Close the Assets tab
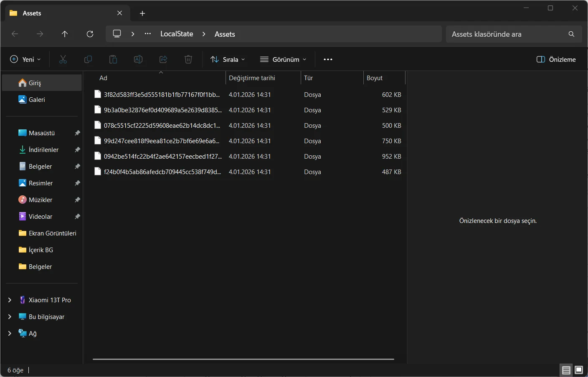588x377 pixels. [120, 13]
